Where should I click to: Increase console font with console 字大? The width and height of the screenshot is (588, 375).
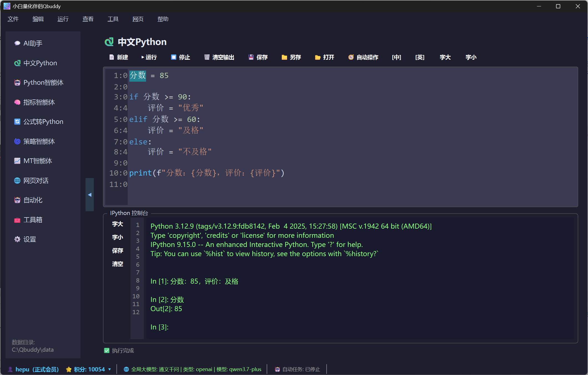pos(118,224)
